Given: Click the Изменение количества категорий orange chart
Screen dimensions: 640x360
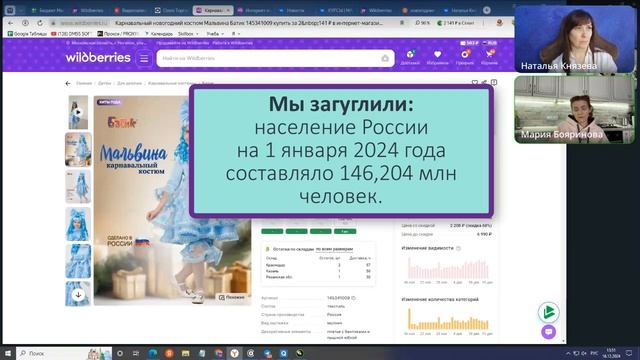Looking at the screenshot, I should (x=448, y=319).
